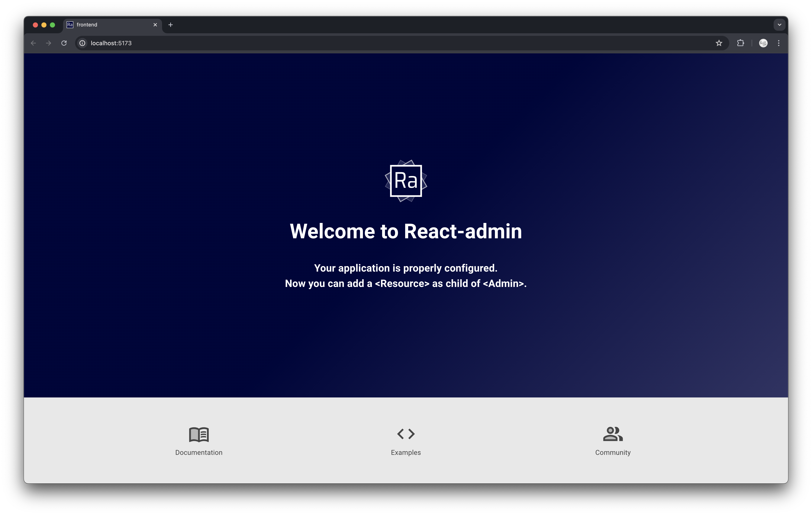The image size is (812, 515).
Task: Maximize the window with the green button
Action: (x=52, y=25)
